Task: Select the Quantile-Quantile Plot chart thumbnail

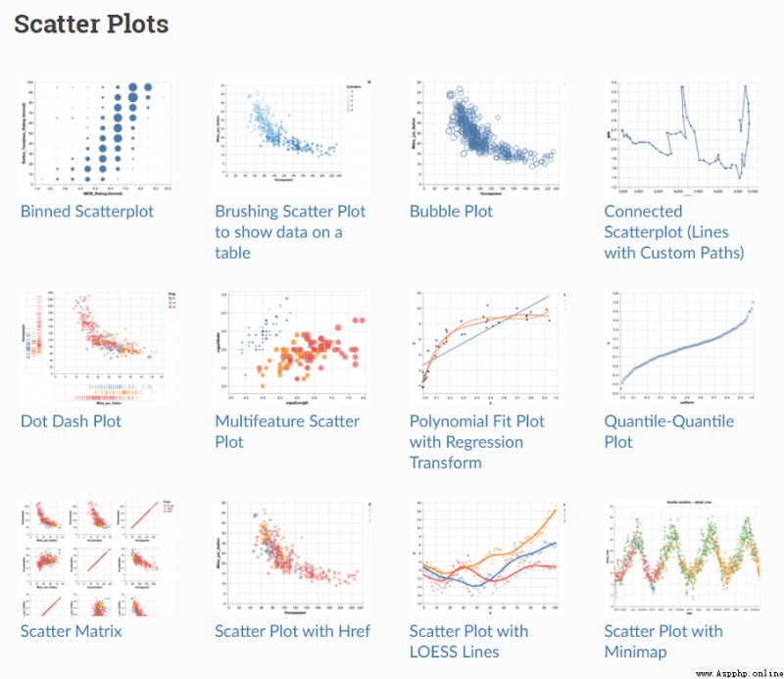Action: tap(682, 348)
